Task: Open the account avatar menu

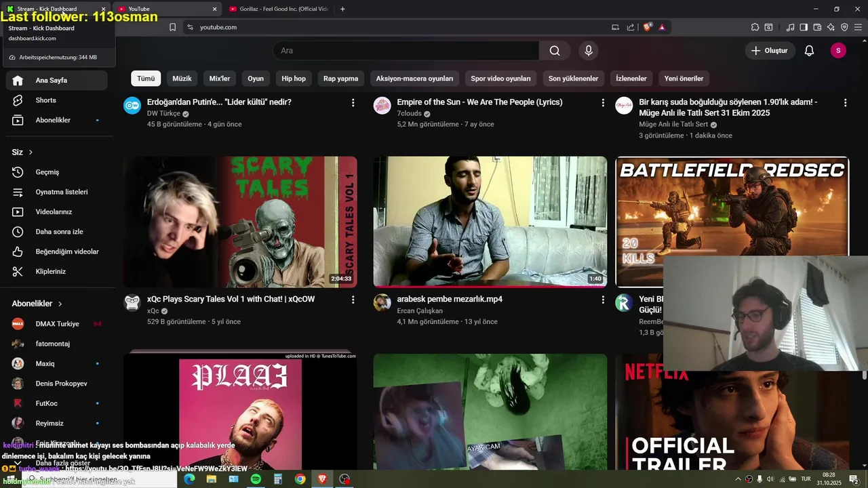Action: pyautogui.click(x=838, y=51)
